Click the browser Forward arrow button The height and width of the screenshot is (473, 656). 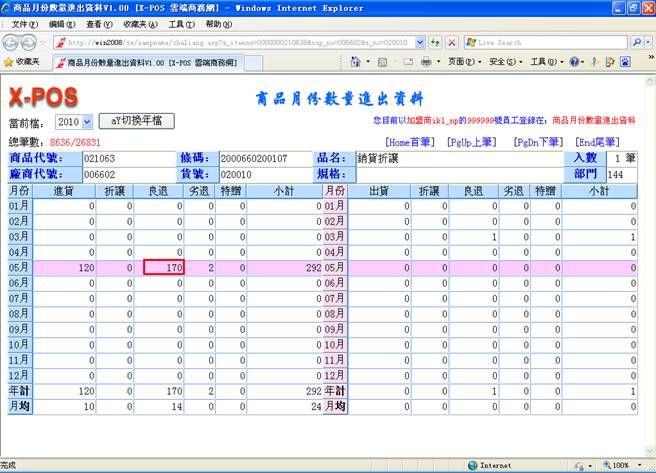tap(34, 42)
